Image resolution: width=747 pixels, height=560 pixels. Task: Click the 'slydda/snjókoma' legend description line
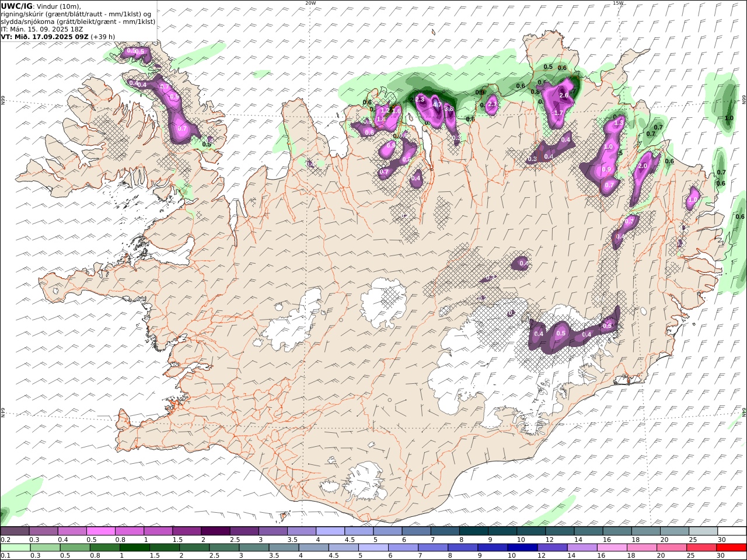pos(78,21)
